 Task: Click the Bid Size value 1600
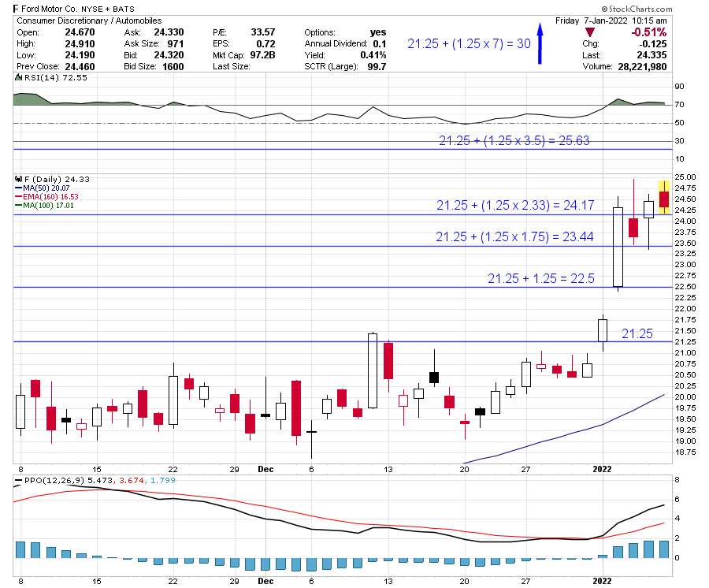[173, 66]
